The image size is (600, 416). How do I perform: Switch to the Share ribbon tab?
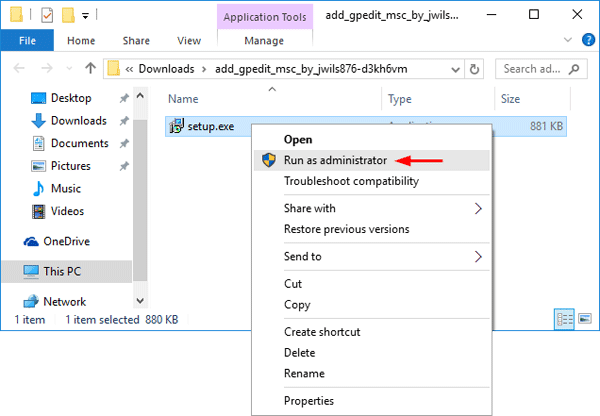(x=136, y=41)
